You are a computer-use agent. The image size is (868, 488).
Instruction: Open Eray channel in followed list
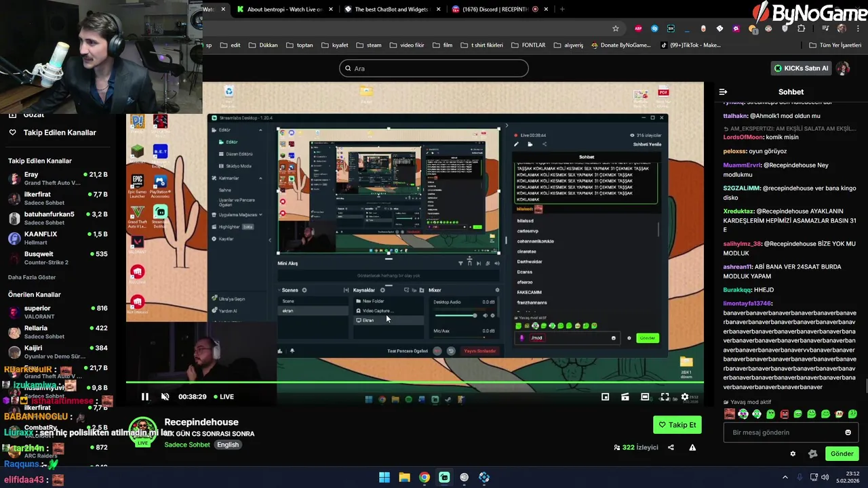(x=58, y=178)
